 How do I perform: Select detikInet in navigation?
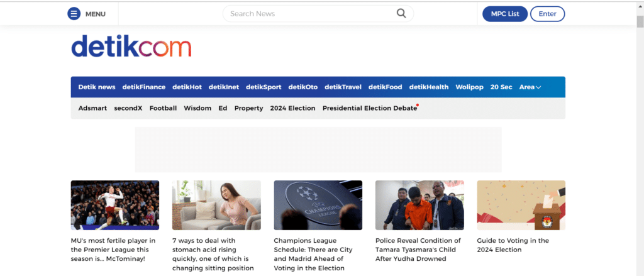click(224, 87)
